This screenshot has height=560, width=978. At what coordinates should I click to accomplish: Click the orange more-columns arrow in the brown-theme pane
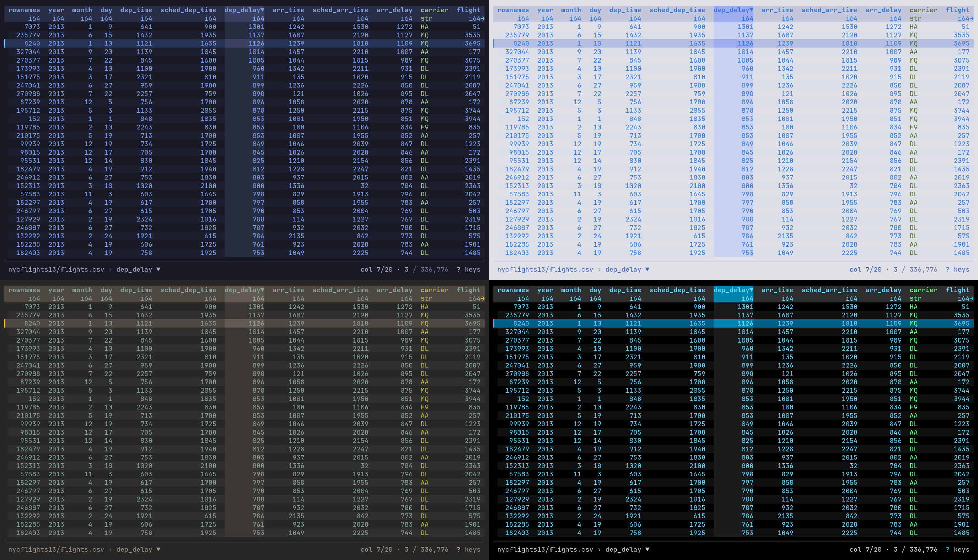tap(483, 298)
